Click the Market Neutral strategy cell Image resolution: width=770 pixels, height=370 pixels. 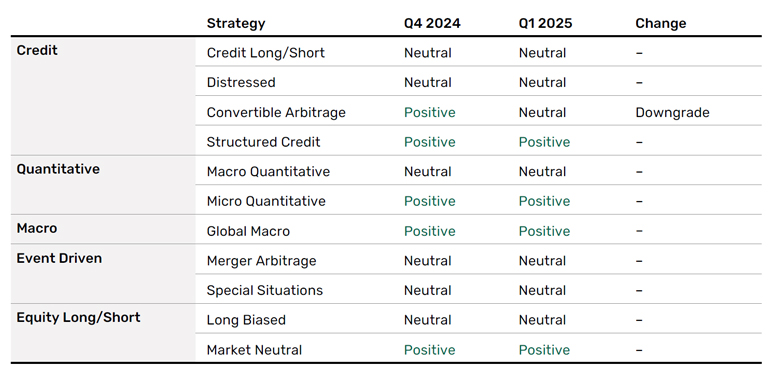[x=254, y=350]
